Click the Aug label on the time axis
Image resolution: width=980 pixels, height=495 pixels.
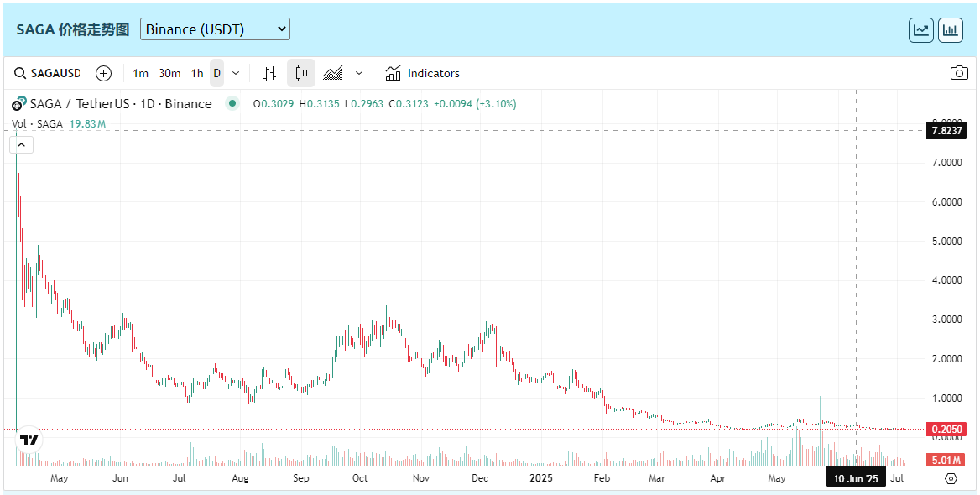pyautogui.click(x=240, y=478)
